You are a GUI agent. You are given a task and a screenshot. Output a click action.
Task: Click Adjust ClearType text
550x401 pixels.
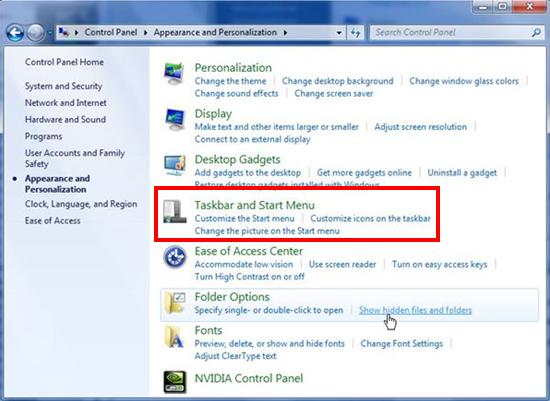pyautogui.click(x=235, y=356)
